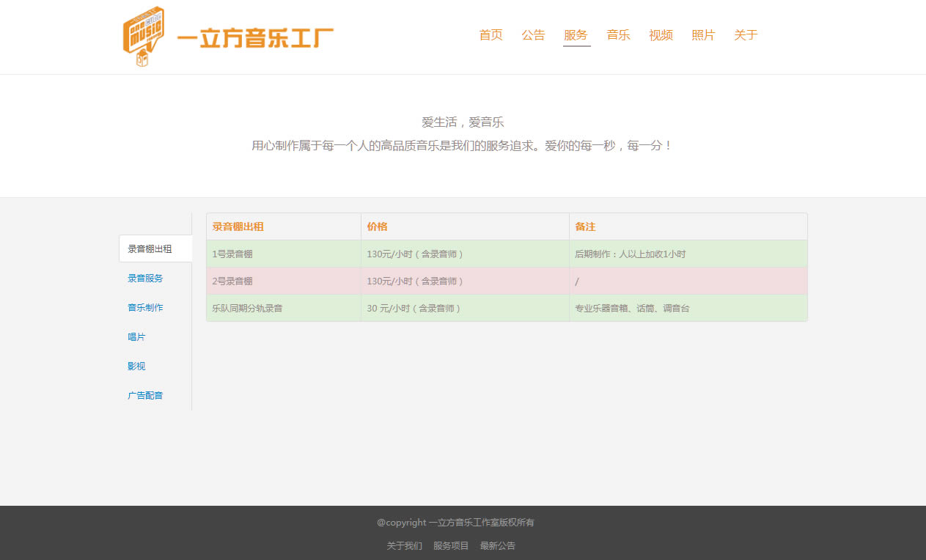Open the 广告配音 tab
The image size is (926, 560).
(145, 396)
